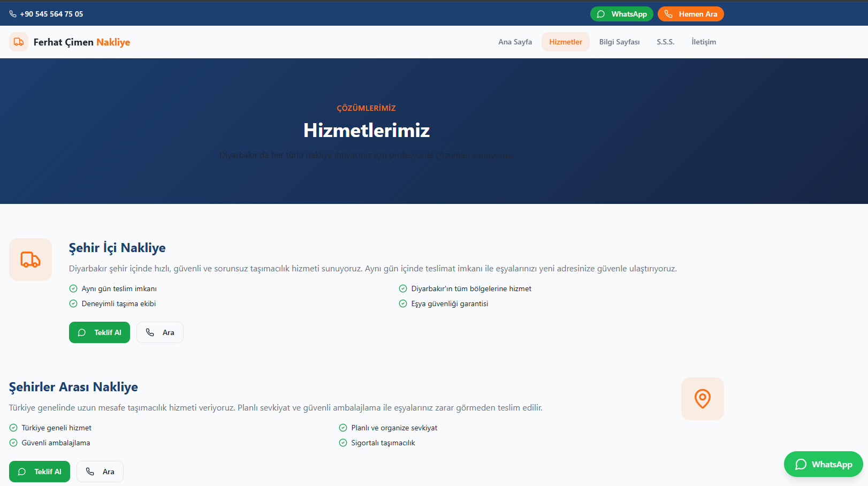Click the checkmark icon beside Sigortalı taşımacılık
Image resolution: width=868 pixels, height=486 pixels.
[x=343, y=443]
